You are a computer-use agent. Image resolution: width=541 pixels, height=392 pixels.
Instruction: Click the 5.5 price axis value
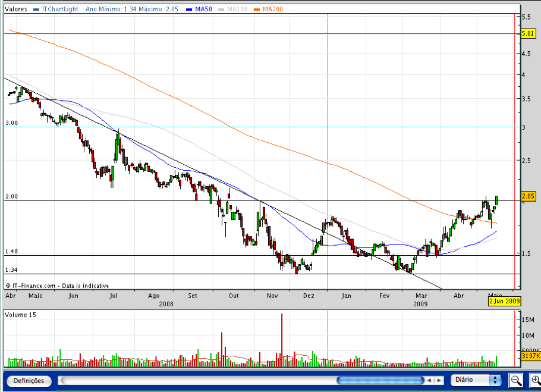click(x=526, y=17)
